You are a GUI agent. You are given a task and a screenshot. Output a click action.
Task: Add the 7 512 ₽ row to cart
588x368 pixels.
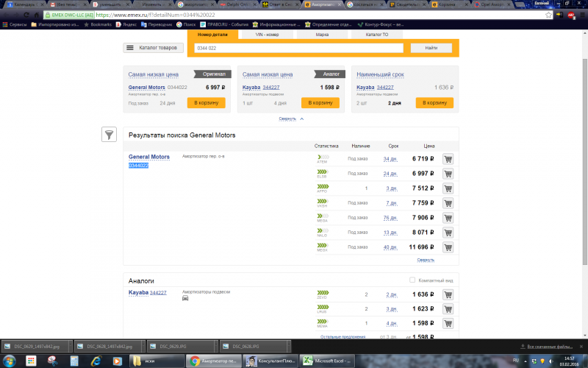448,188
